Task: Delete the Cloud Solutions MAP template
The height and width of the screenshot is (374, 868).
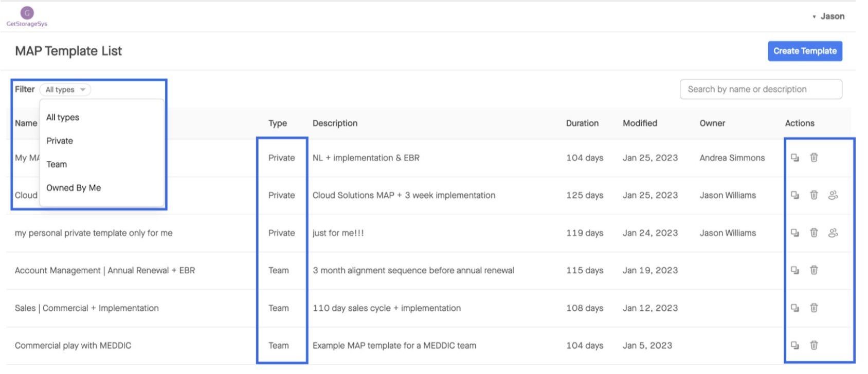Action: tap(814, 195)
